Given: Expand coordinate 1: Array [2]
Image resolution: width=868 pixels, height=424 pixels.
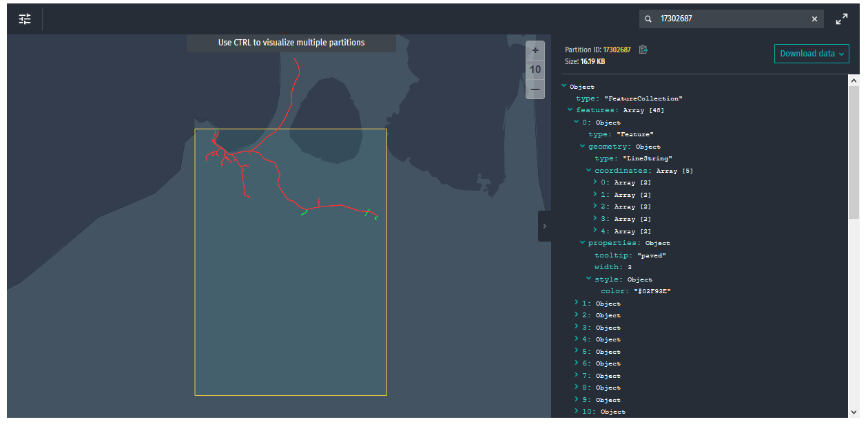Looking at the screenshot, I should 595,195.
